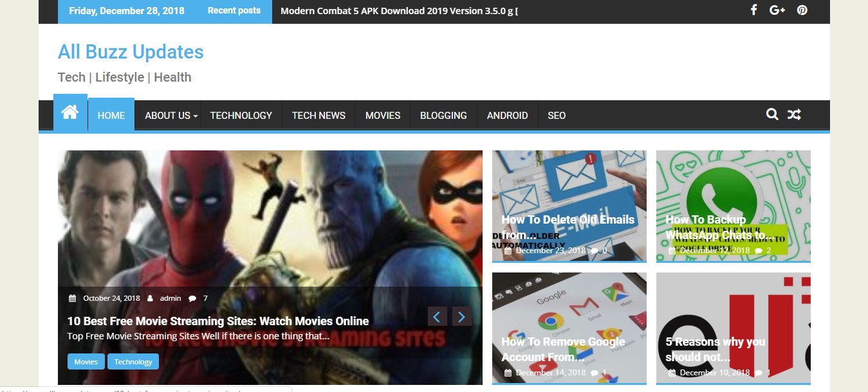Open the BLOGGING menu item
Image resolution: width=868 pixels, height=392 pixels.
[x=443, y=116]
